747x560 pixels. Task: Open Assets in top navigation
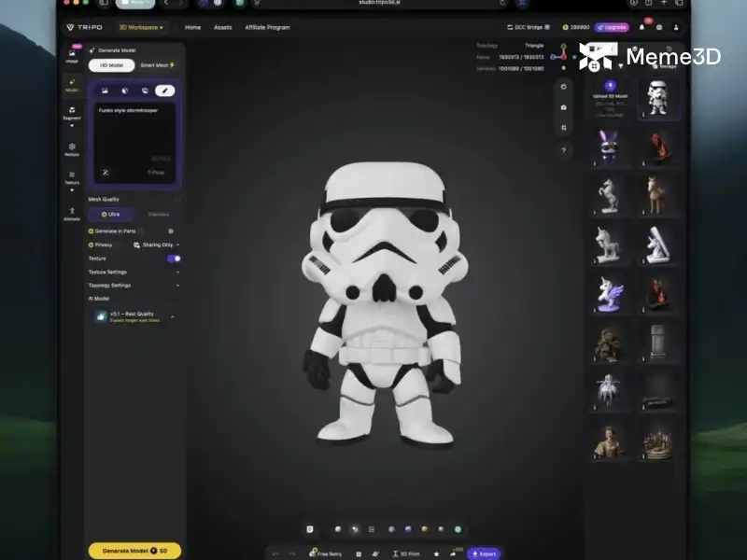point(222,27)
